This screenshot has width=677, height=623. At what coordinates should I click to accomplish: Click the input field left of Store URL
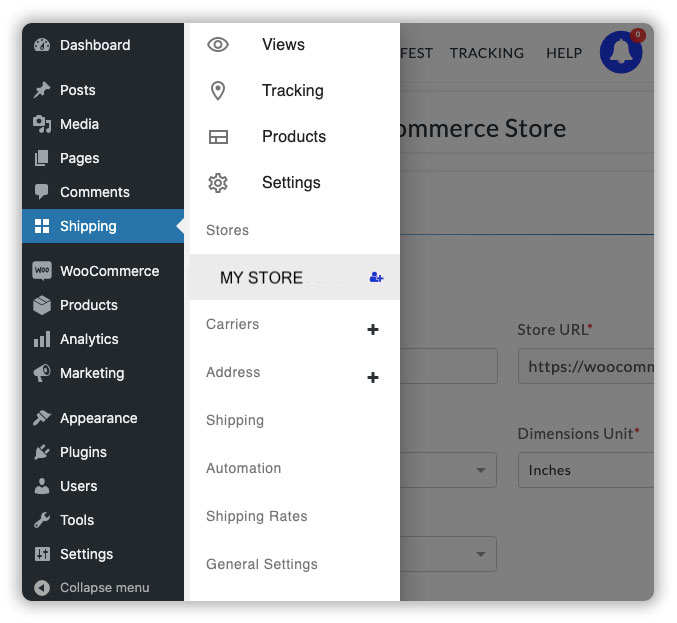pos(449,366)
